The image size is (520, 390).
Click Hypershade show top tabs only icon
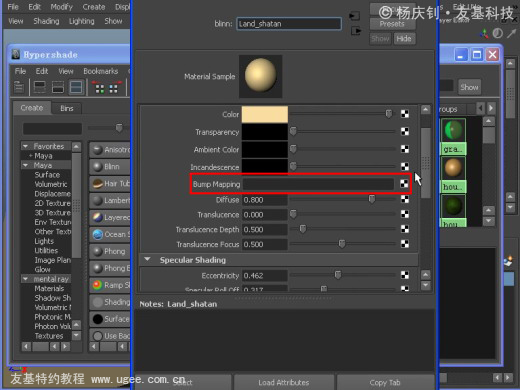[x=40, y=87]
